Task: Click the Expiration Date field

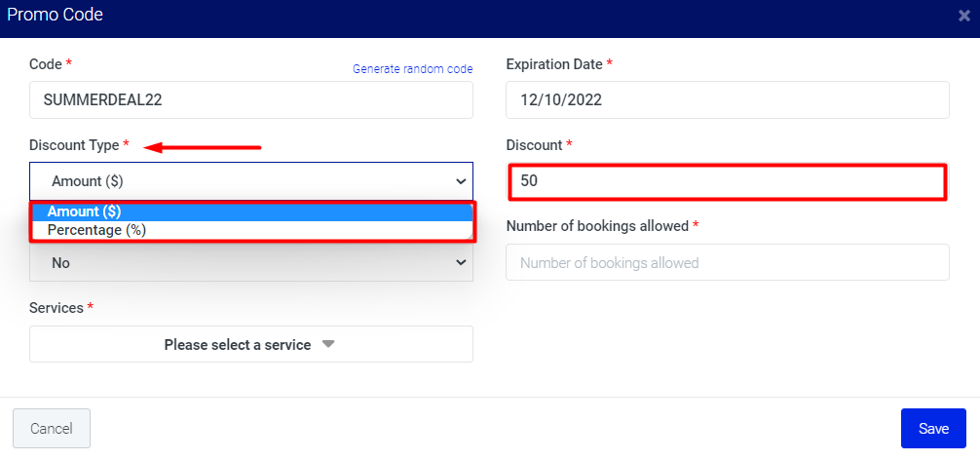Action: [x=728, y=100]
